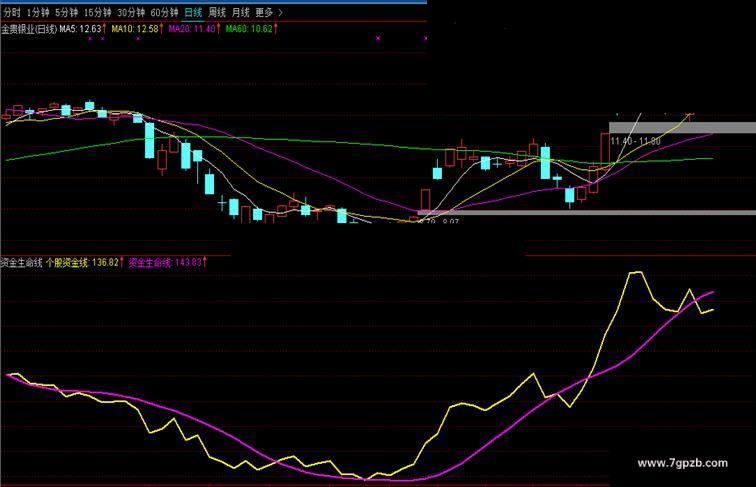Screen dimensions: 756x487
Task: Click the red arrow after 143.83
Action: (205, 263)
